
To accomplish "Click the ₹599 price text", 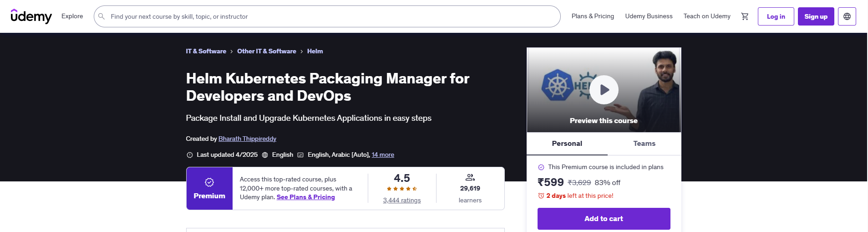I will [x=551, y=182].
